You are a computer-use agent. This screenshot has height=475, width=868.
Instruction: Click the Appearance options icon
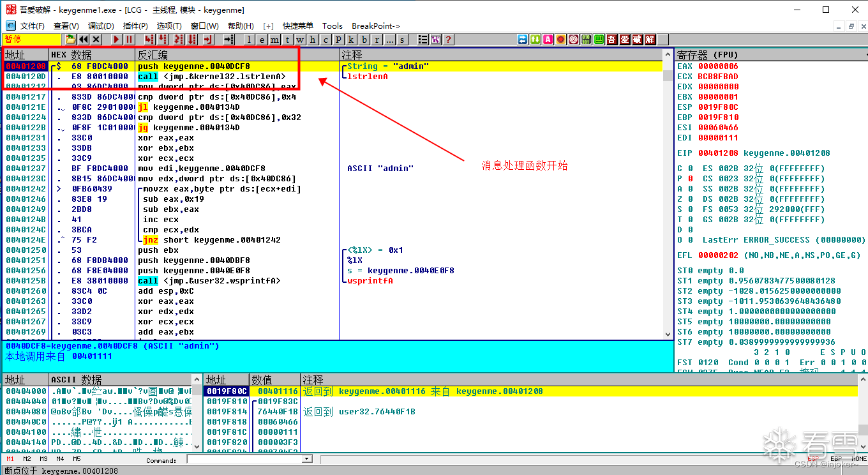435,40
